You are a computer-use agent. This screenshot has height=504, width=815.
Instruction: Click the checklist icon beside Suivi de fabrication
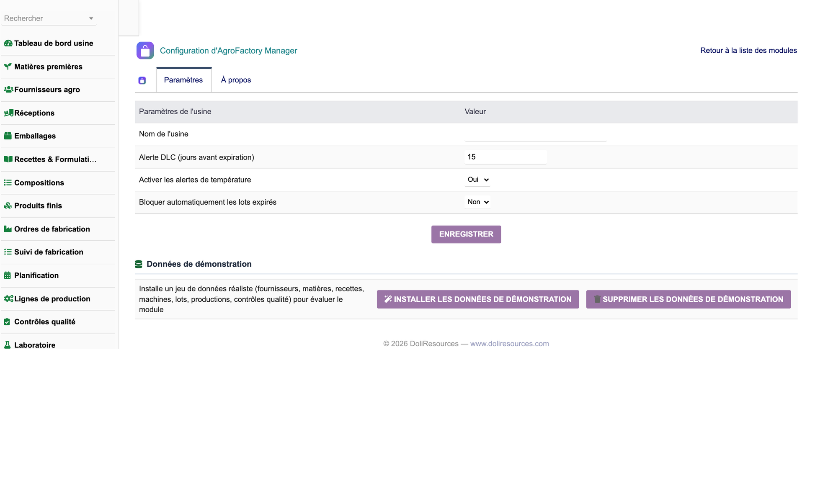pyautogui.click(x=8, y=252)
